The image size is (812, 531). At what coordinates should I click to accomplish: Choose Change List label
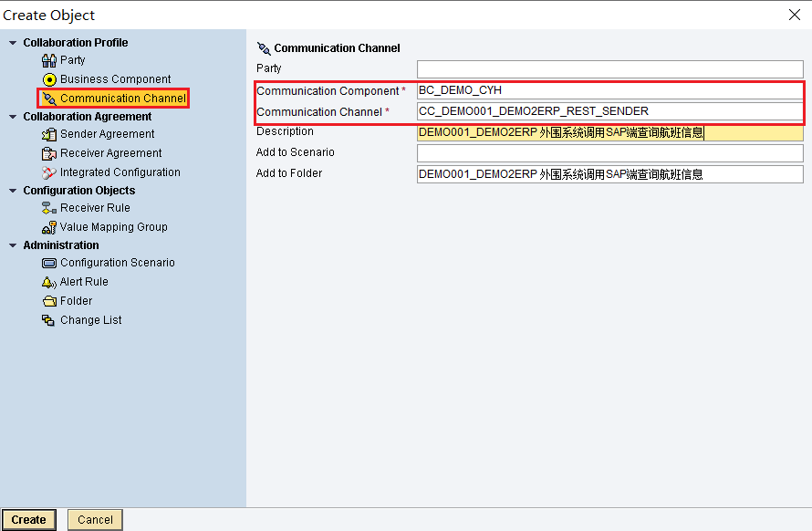[x=90, y=320]
